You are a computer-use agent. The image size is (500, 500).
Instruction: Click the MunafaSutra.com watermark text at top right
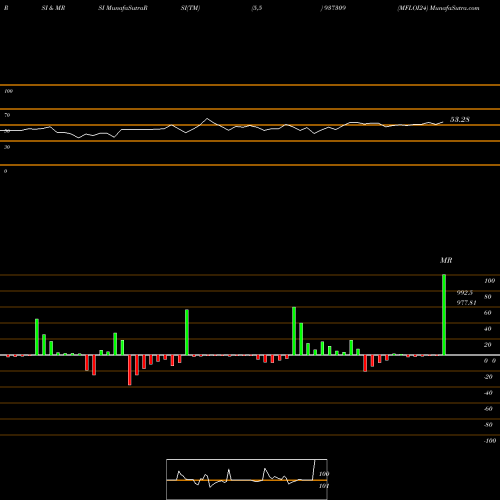455,8
